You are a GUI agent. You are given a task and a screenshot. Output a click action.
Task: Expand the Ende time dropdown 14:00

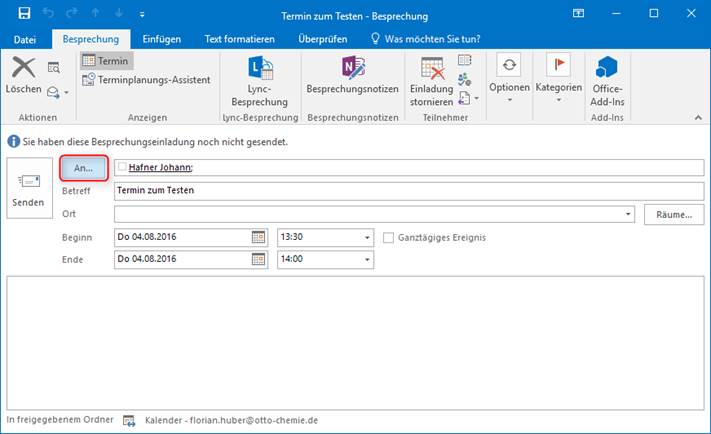367,259
